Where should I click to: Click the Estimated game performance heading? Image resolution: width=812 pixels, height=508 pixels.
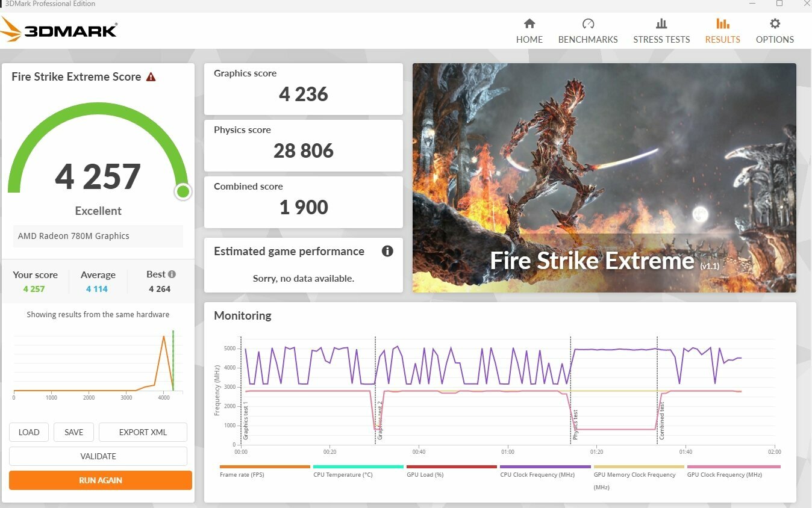tap(289, 252)
